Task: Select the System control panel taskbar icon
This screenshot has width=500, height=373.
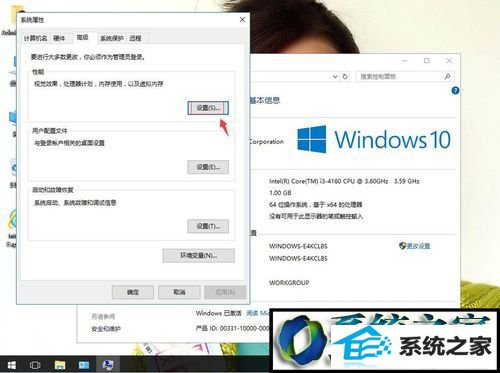Action: pyautogui.click(x=108, y=365)
